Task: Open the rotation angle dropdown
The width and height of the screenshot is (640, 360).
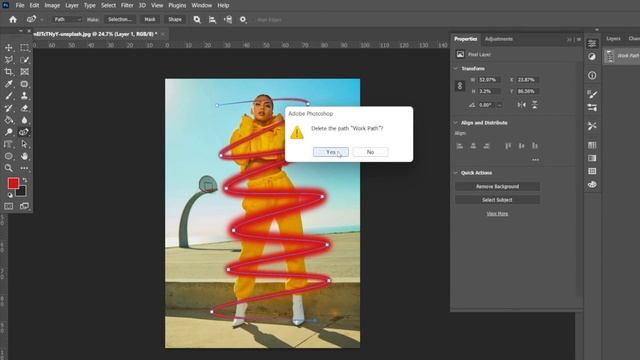Action: [x=499, y=105]
